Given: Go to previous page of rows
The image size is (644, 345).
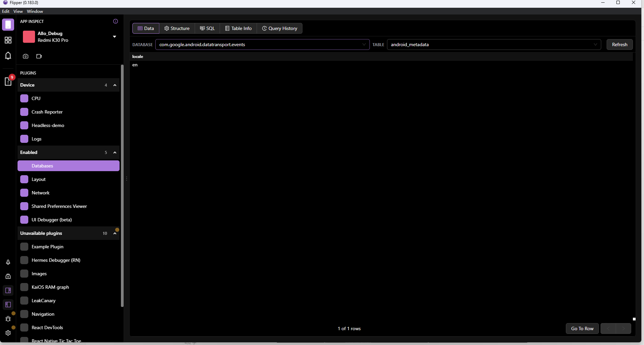Looking at the screenshot, I should (x=608, y=328).
